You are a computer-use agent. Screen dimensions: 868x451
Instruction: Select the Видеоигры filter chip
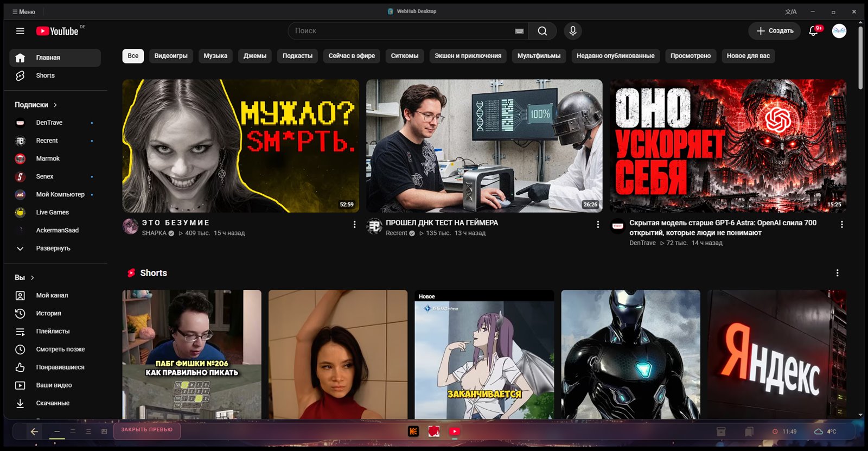click(x=171, y=56)
